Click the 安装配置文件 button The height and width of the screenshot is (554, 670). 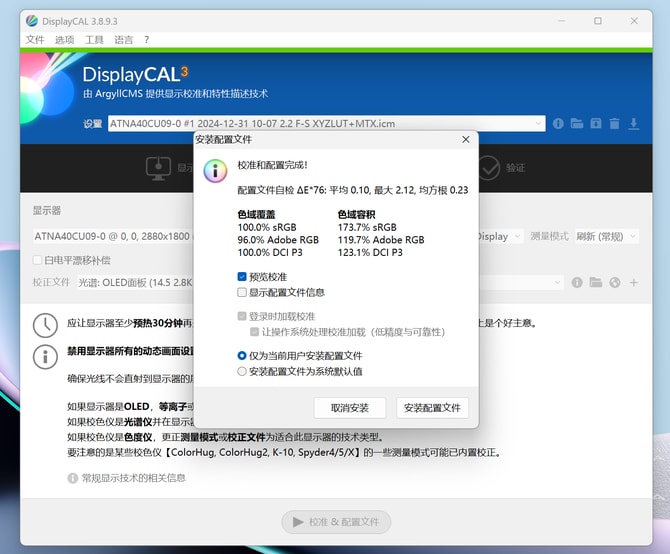pos(432,408)
